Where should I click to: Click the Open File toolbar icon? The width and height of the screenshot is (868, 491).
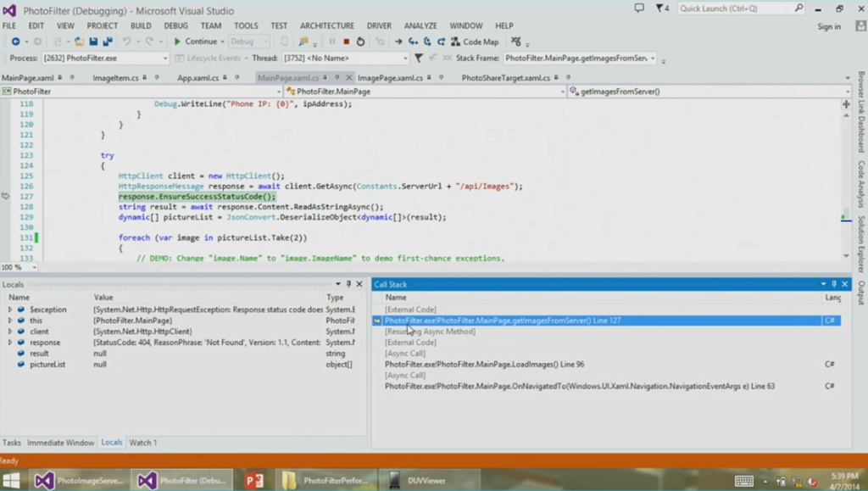click(x=79, y=42)
